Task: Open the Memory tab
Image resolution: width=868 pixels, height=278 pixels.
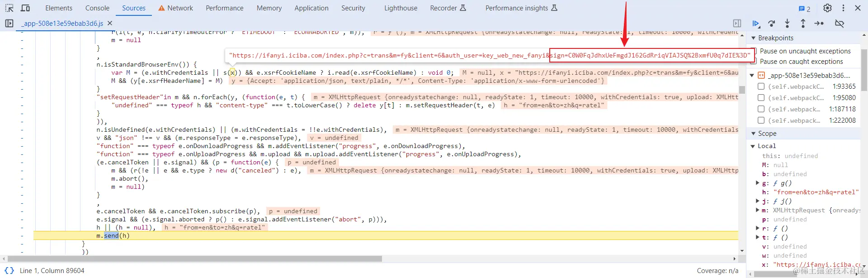Action: (269, 8)
